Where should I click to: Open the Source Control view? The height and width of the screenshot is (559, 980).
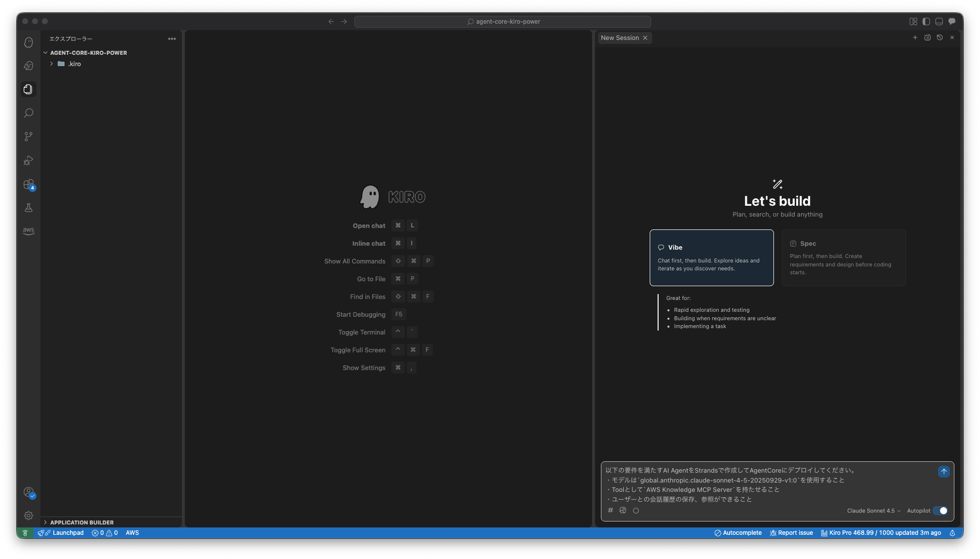click(x=29, y=137)
